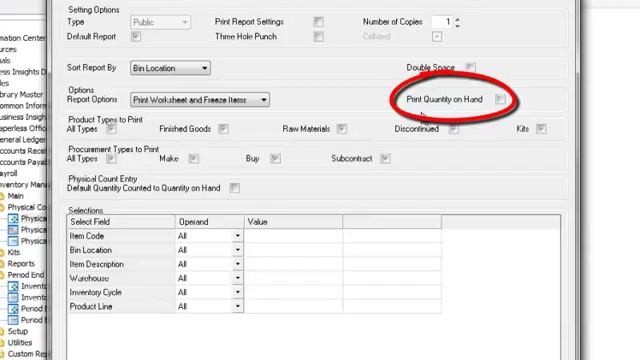Click the Product Line value field

pos(293,306)
